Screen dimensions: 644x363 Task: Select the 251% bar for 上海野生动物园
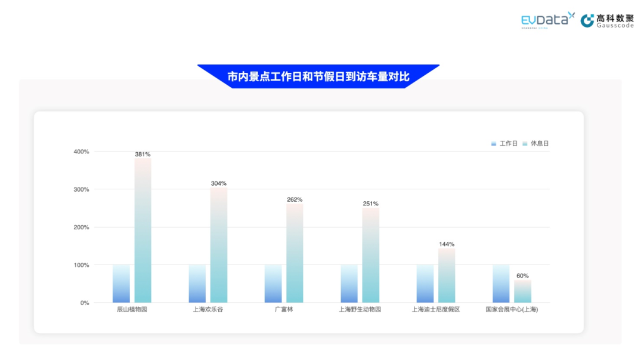371,255
